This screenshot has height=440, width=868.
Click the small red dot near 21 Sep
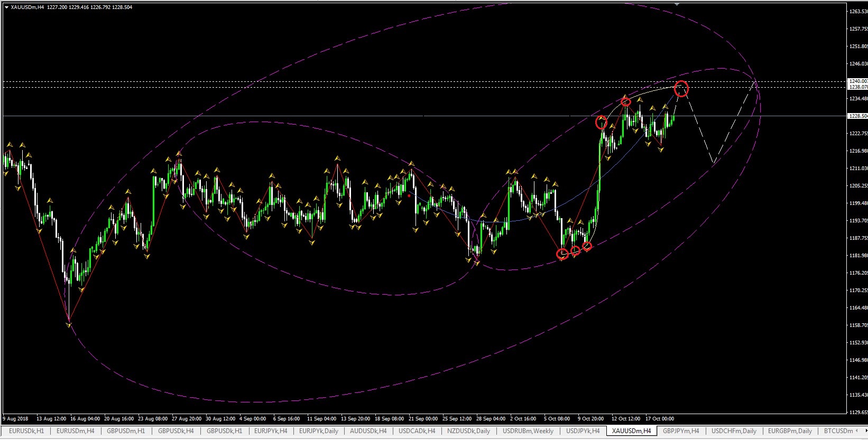(x=409, y=196)
